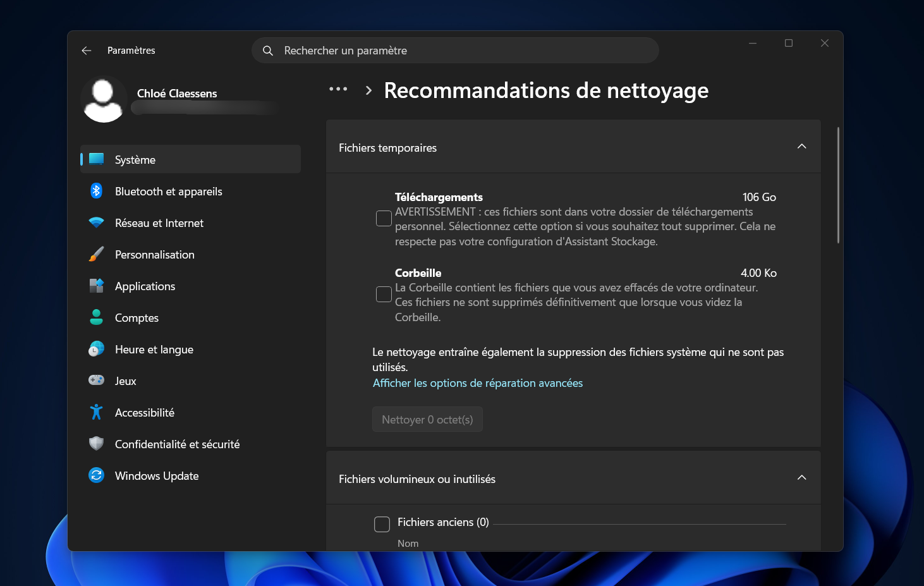Click the Heure et langue globe icon
Viewport: 924px width, 586px height.
(x=97, y=349)
